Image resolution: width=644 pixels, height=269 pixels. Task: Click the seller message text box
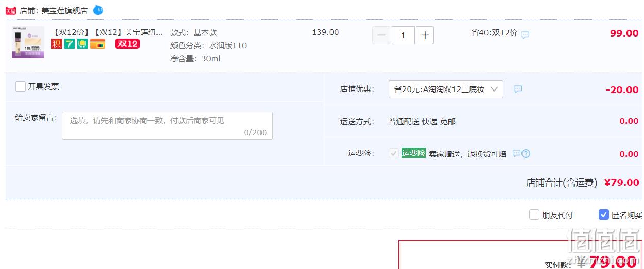[x=167, y=125]
